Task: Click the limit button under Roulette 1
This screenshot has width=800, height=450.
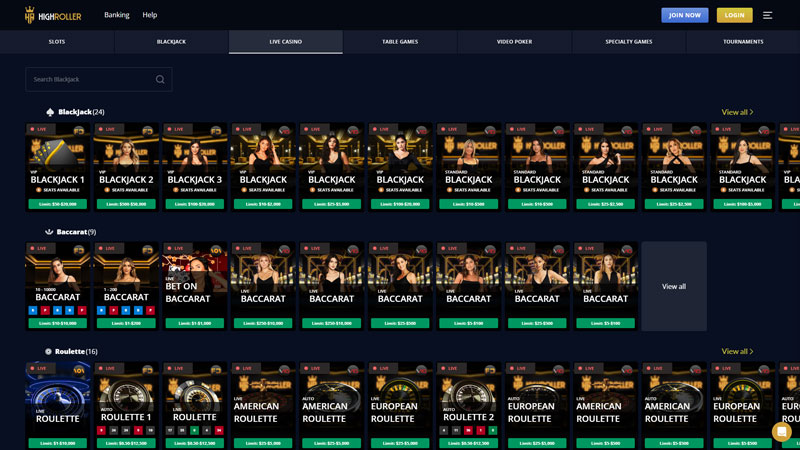Action: pos(126,443)
